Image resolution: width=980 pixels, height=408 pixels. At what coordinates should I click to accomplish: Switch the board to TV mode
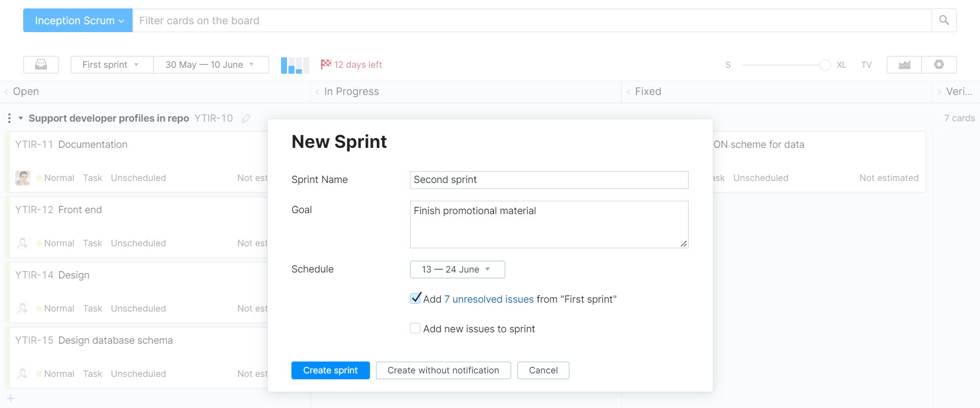pos(866,64)
